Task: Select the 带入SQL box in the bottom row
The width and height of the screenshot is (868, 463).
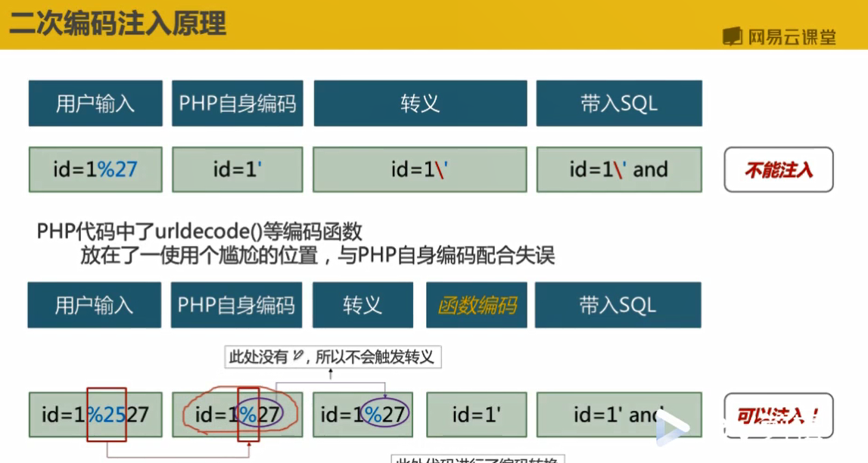Action: pyautogui.click(x=618, y=304)
